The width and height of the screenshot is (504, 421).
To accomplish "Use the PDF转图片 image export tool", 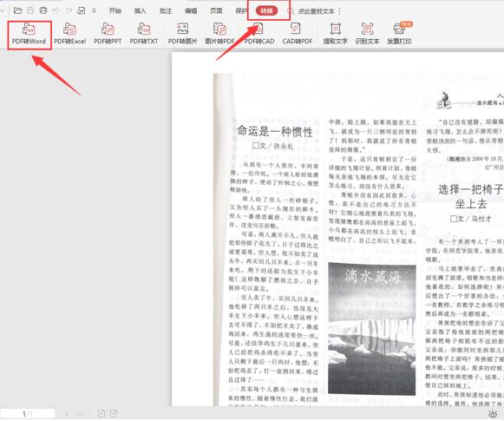I will (182, 35).
